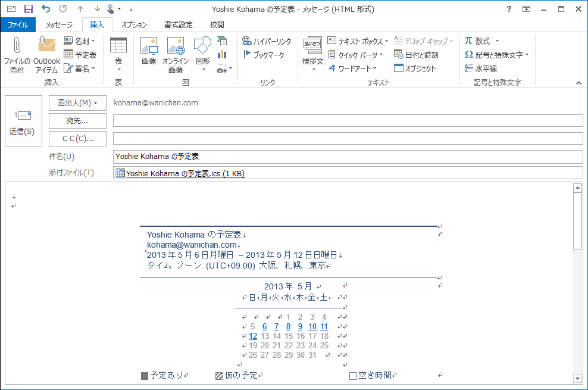Screen dimensions: 588x390
Task: Open the 数式 equation menu
Action: tap(482, 41)
